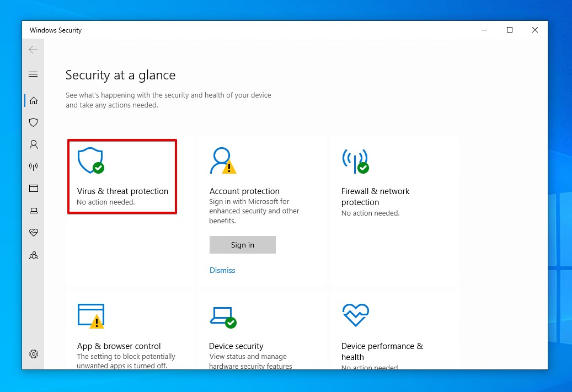Select the Family options sidebar icon
572x392 pixels.
pyautogui.click(x=33, y=255)
